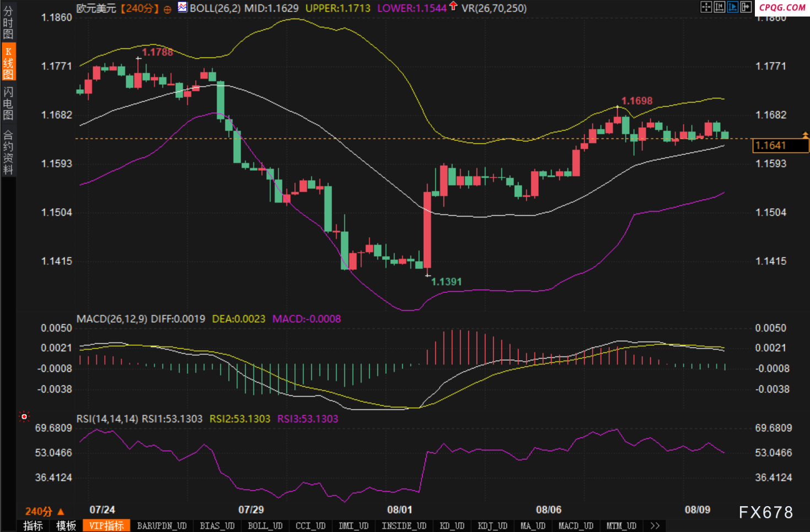Switch to the 分时图 side tab

click(x=8, y=23)
